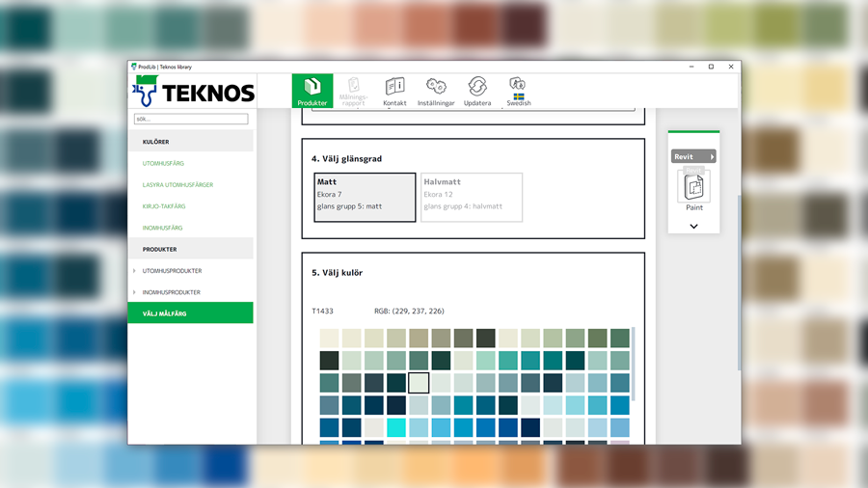Open INOMHUSFÄRG link
The image size is (868, 488).
point(162,228)
